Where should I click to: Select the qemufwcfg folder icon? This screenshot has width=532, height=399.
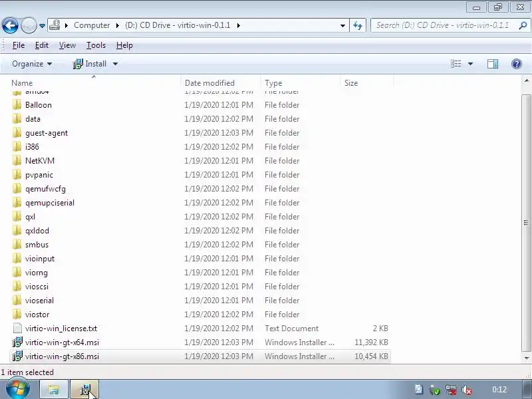[x=17, y=189]
